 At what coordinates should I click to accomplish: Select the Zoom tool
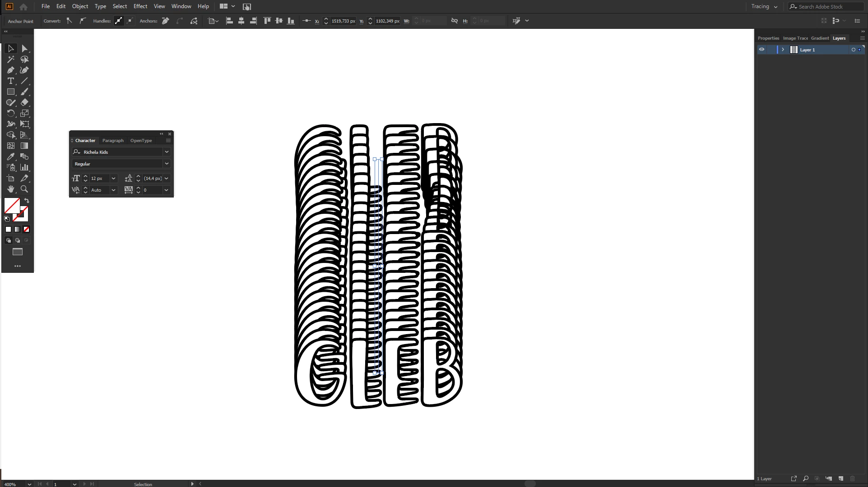24,189
